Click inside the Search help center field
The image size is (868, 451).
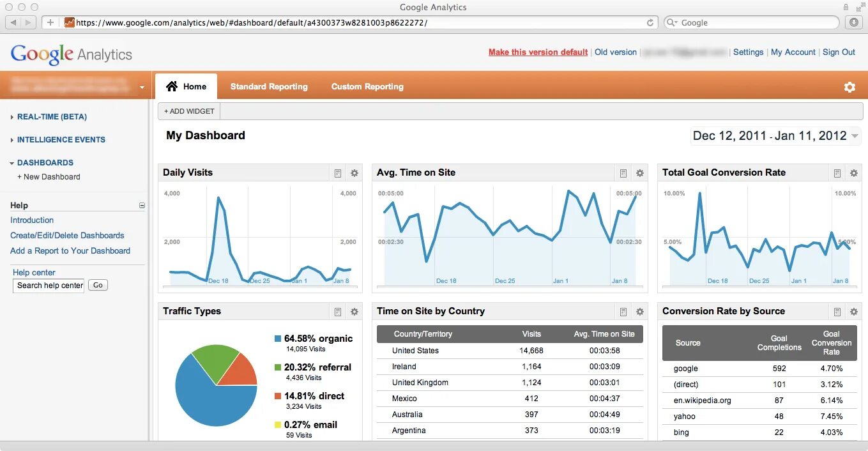(x=48, y=285)
